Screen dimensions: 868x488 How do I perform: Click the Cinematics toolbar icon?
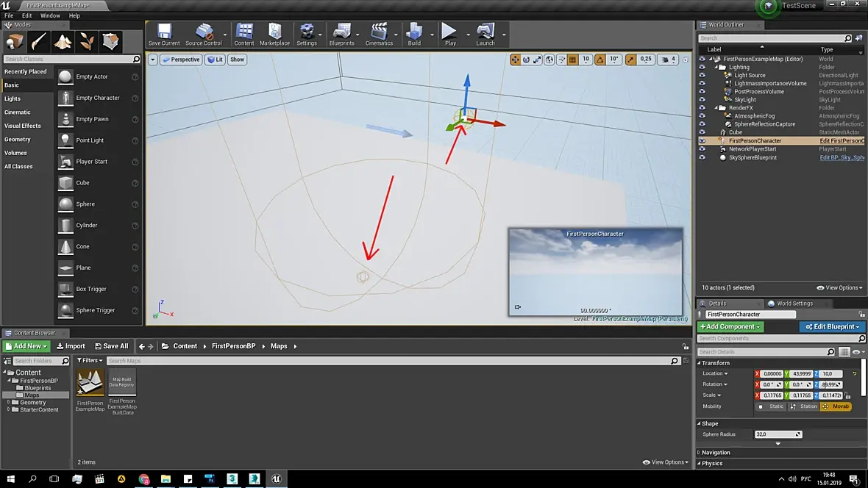pyautogui.click(x=379, y=34)
